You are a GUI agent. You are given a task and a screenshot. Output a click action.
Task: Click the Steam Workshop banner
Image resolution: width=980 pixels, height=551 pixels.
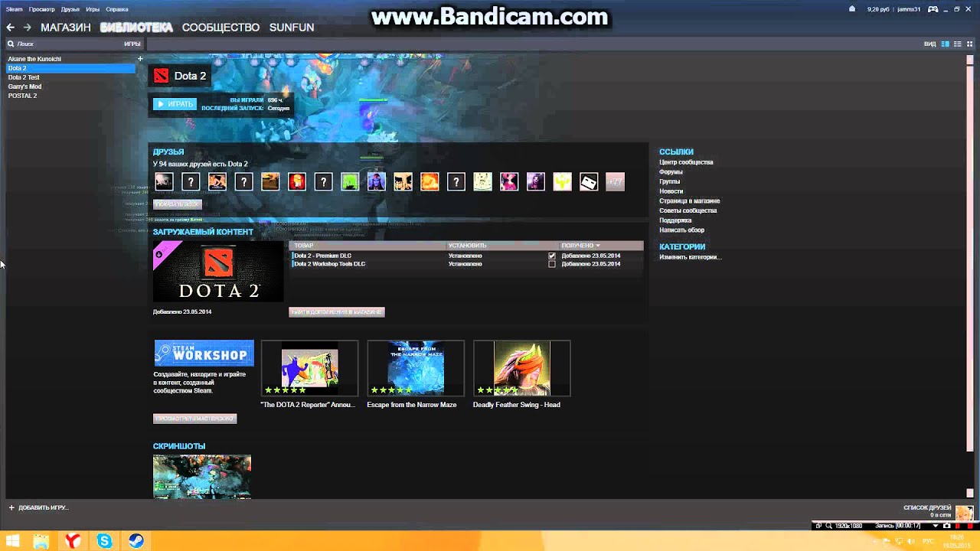[204, 354]
